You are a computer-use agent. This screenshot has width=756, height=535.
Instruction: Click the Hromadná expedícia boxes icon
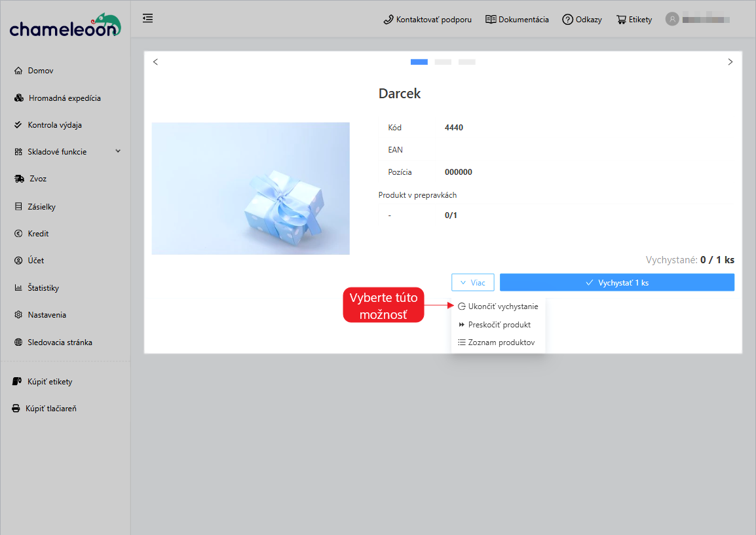coord(19,98)
